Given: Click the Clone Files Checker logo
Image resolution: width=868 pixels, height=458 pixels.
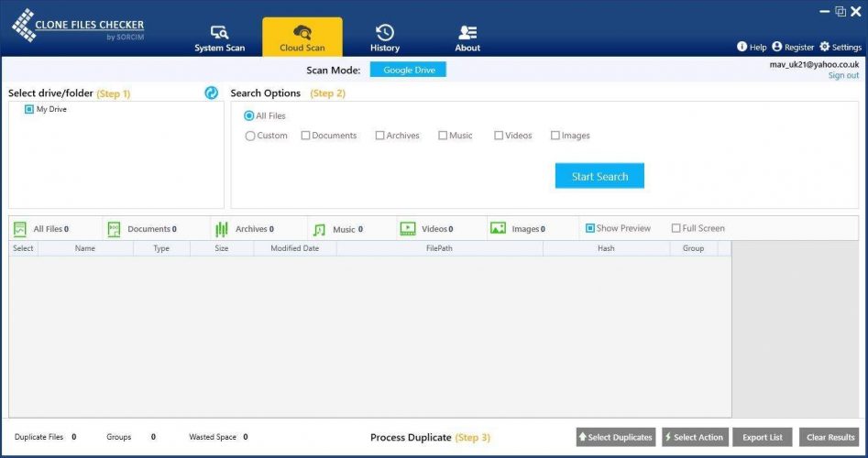Looking at the screenshot, I should [78, 26].
